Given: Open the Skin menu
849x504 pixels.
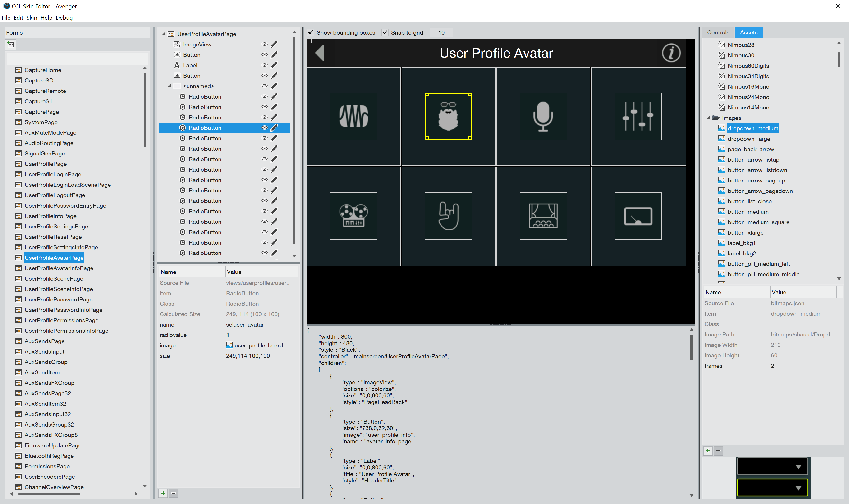Looking at the screenshot, I should [32, 18].
